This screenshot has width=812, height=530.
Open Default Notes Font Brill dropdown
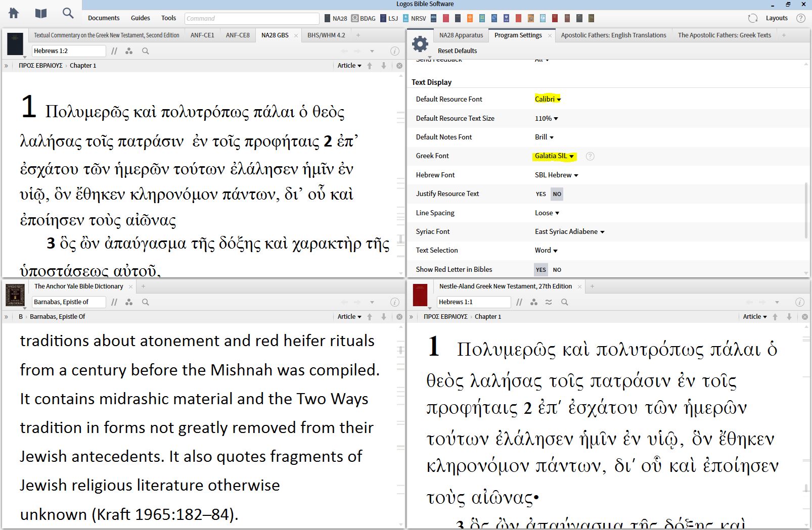click(545, 137)
